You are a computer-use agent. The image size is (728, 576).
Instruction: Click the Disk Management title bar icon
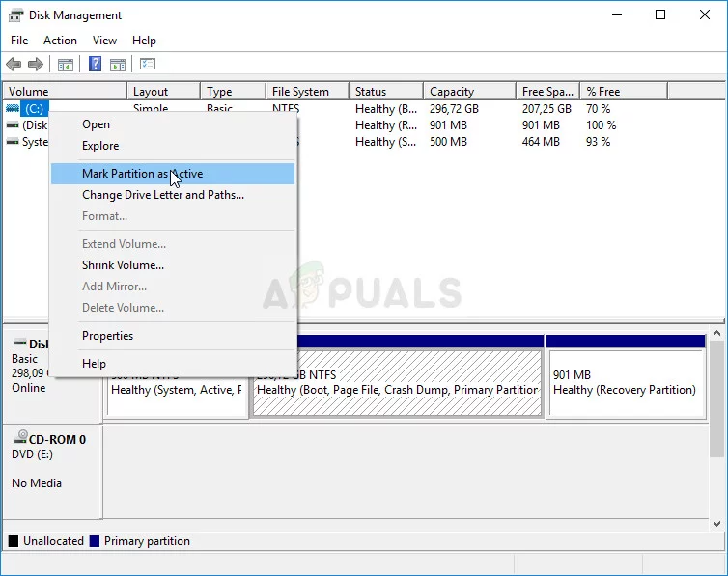[15, 15]
